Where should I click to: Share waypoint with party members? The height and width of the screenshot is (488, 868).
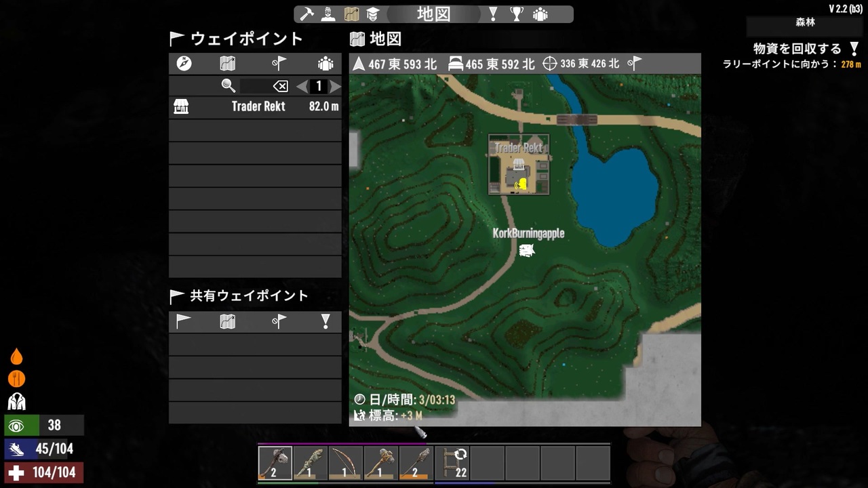[325, 63]
